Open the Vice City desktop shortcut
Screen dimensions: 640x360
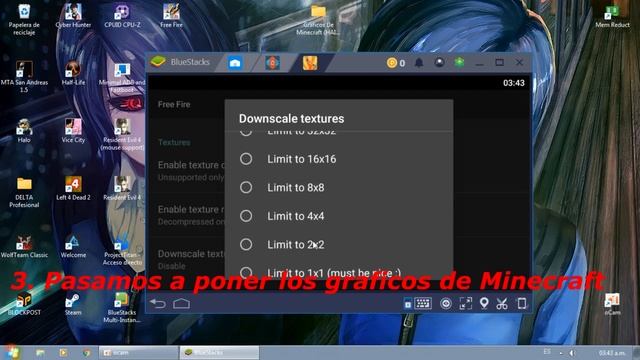tap(73, 131)
